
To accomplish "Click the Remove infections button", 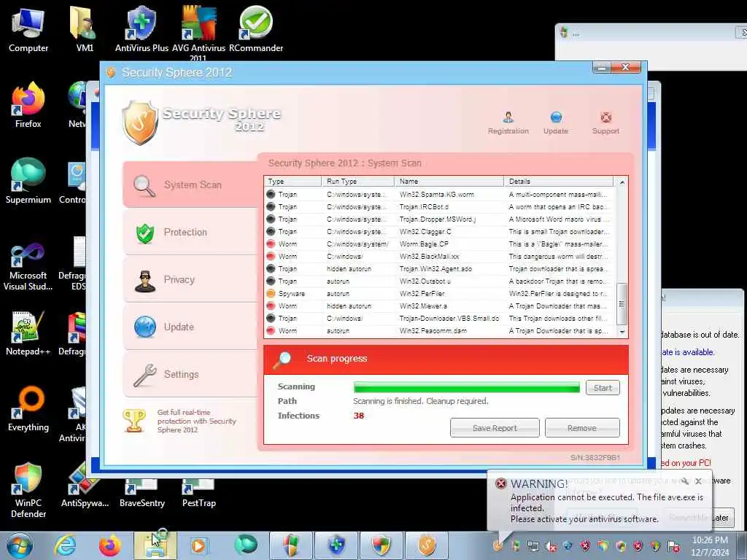I will [x=582, y=427].
